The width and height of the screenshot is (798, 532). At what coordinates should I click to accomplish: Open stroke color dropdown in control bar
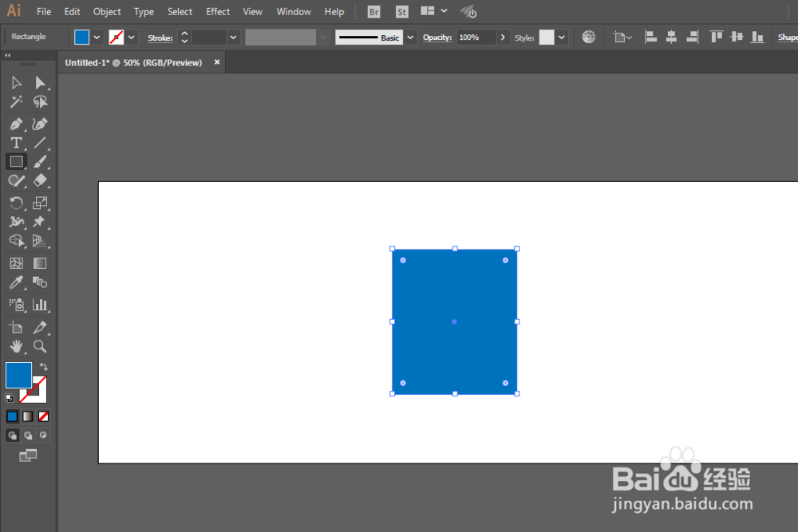pos(132,37)
